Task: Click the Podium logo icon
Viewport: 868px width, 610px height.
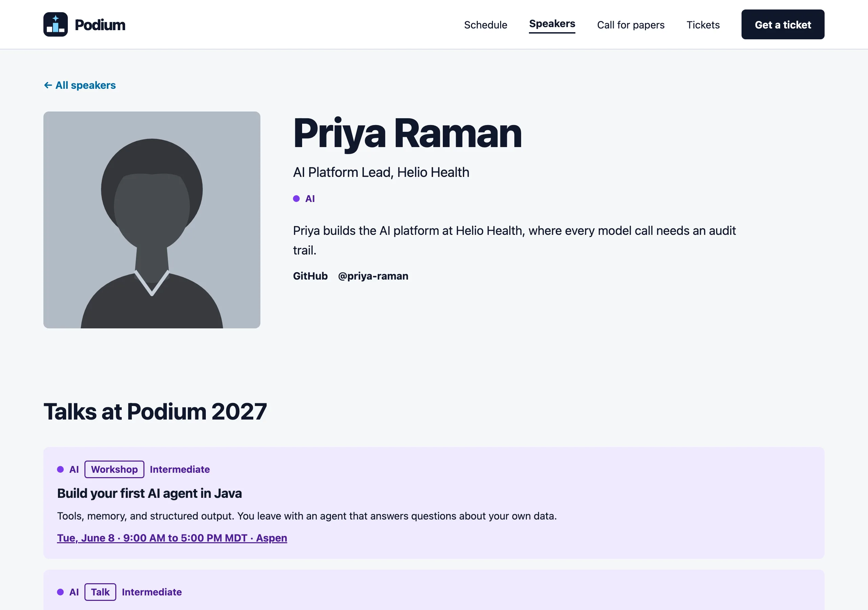Action: click(56, 24)
